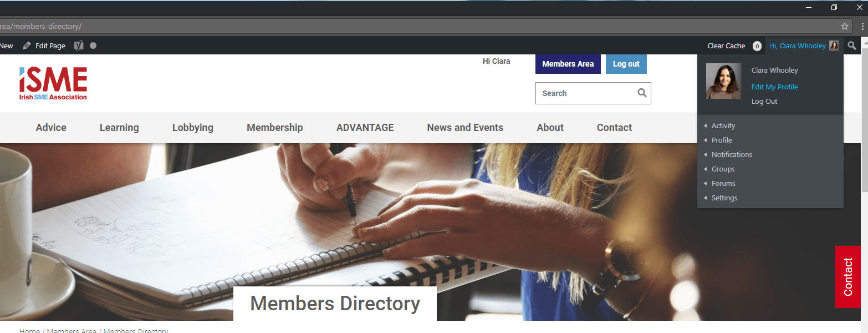Click the magnifier icon inside the Search box

pyautogui.click(x=642, y=93)
